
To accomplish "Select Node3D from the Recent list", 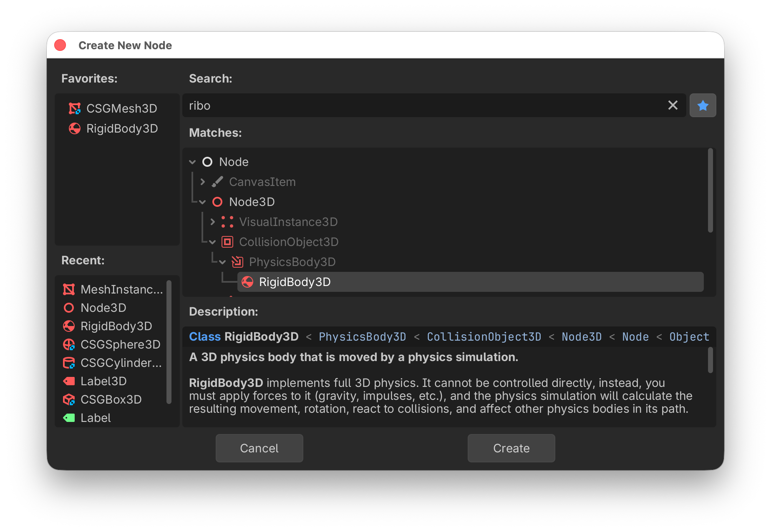I will click(103, 308).
